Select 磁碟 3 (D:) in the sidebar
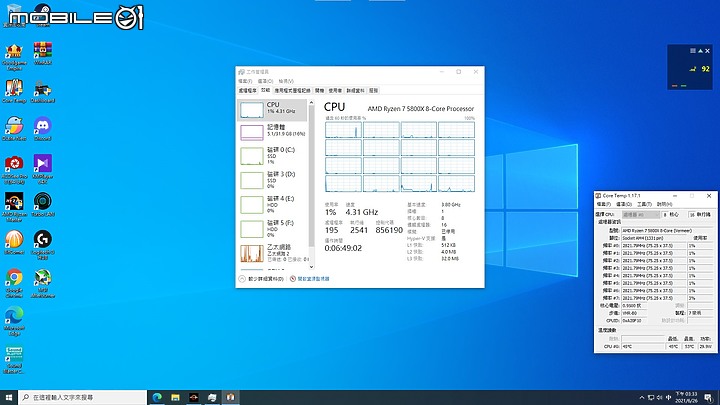720x405 pixels. tap(272, 180)
